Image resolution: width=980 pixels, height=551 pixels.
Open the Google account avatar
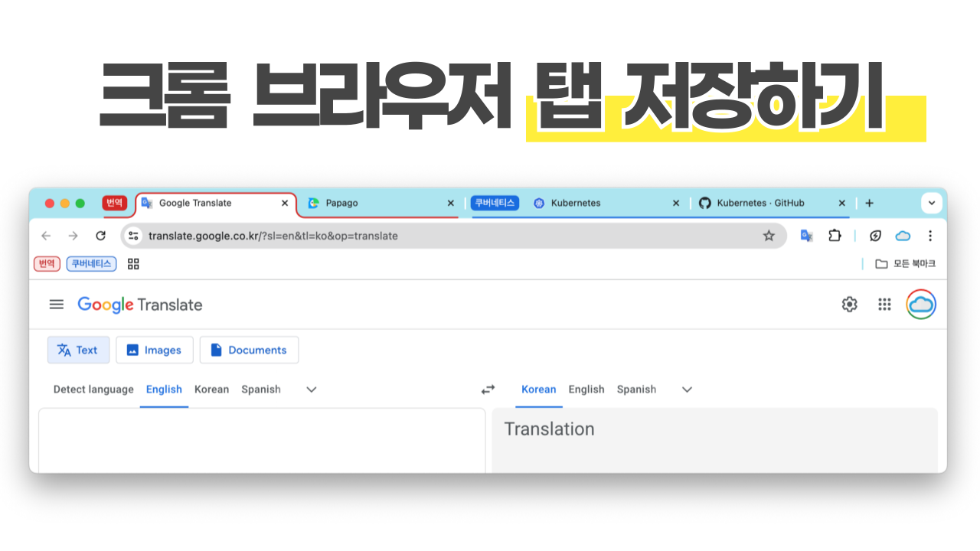coord(921,305)
